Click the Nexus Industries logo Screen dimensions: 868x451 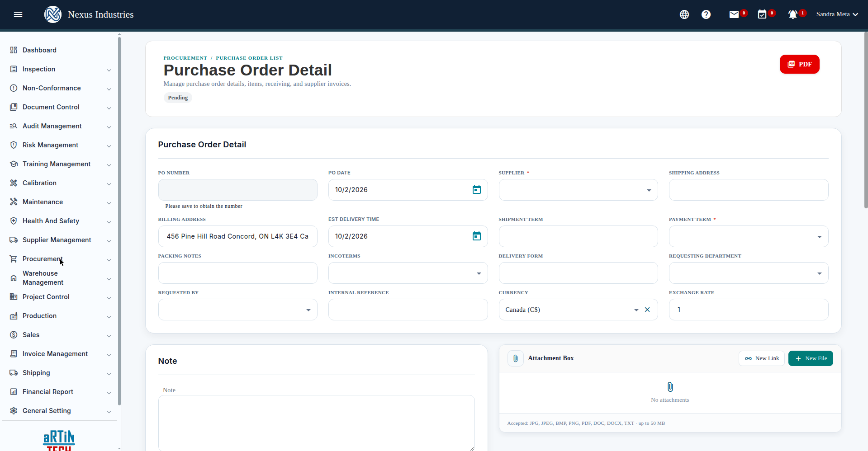coord(53,14)
